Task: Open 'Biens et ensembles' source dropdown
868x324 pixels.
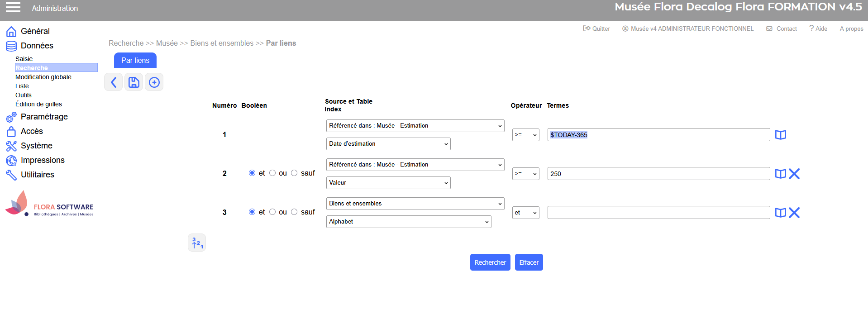Action: 415,204
